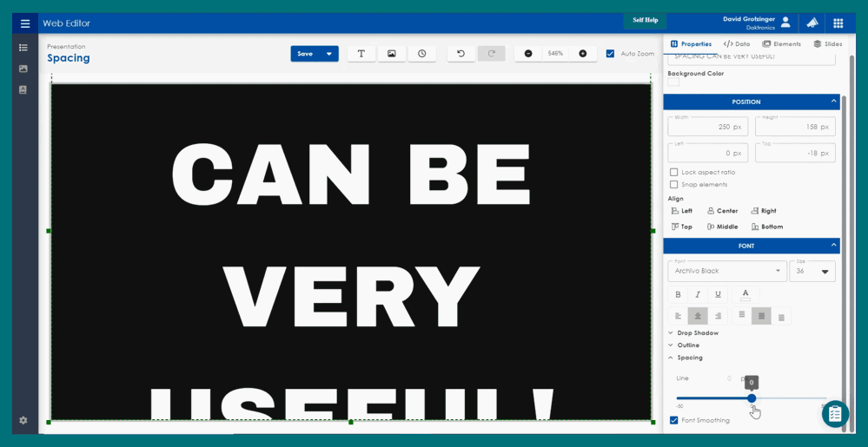Screen dimensions: 868x447
Task: Click the undo arrow icon
Action: coord(461,54)
